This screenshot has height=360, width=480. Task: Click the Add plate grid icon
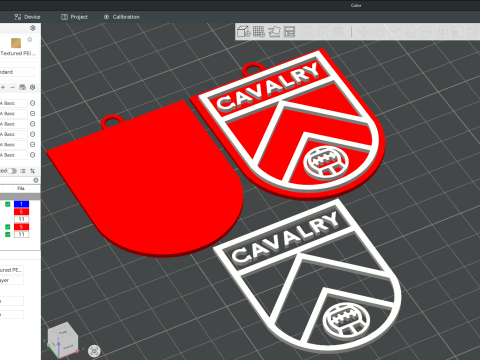(259, 32)
